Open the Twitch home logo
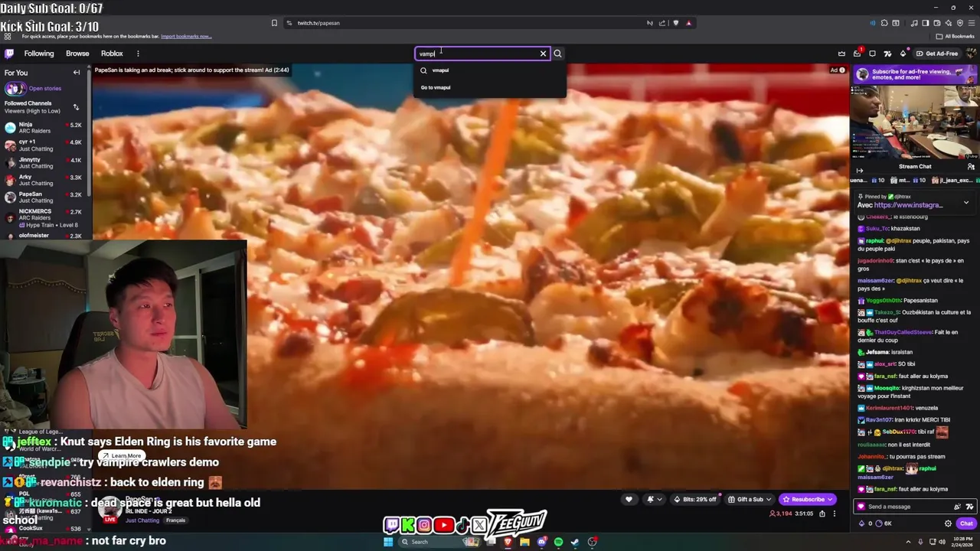This screenshot has width=980, height=551. pyautogui.click(x=9, y=54)
